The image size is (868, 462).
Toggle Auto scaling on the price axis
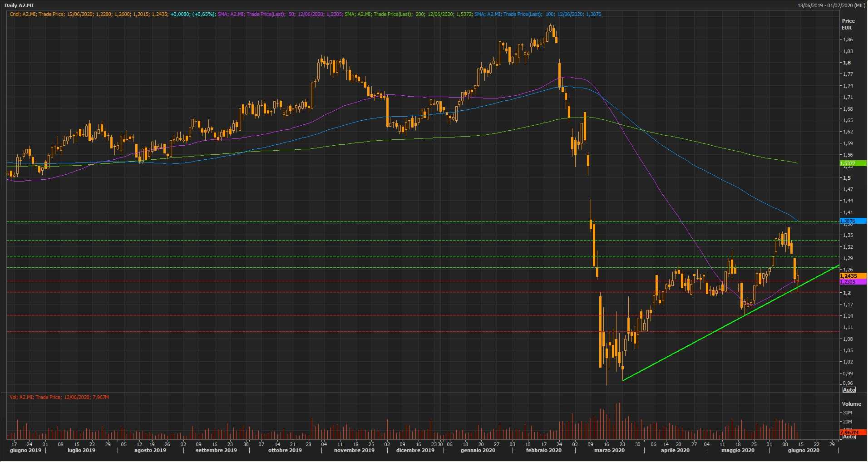point(848,390)
